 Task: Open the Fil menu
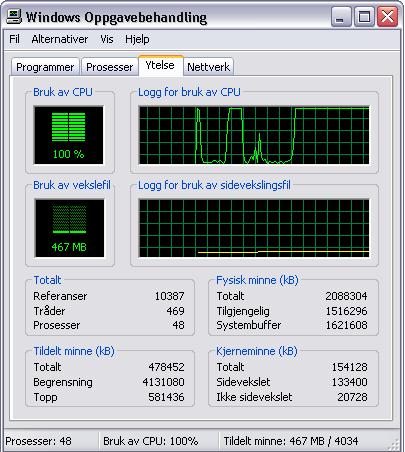pyautogui.click(x=14, y=39)
